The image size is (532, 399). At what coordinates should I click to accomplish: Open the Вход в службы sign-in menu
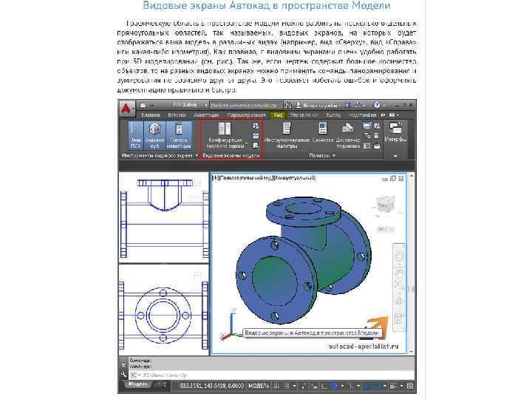tap(318, 105)
